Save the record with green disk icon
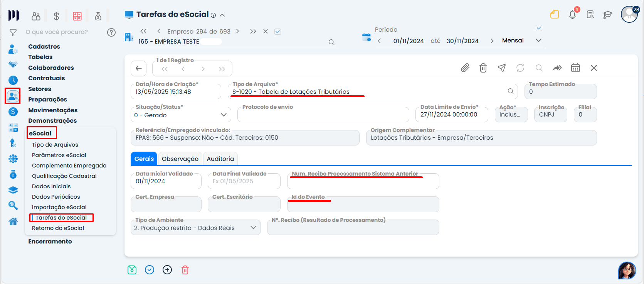 (x=132, y=270)
